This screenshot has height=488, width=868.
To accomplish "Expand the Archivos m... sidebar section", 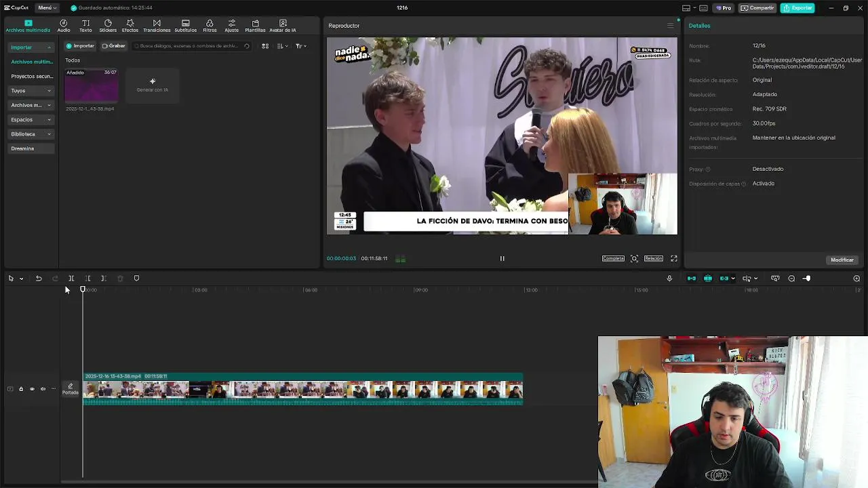I will click(31, 105).
